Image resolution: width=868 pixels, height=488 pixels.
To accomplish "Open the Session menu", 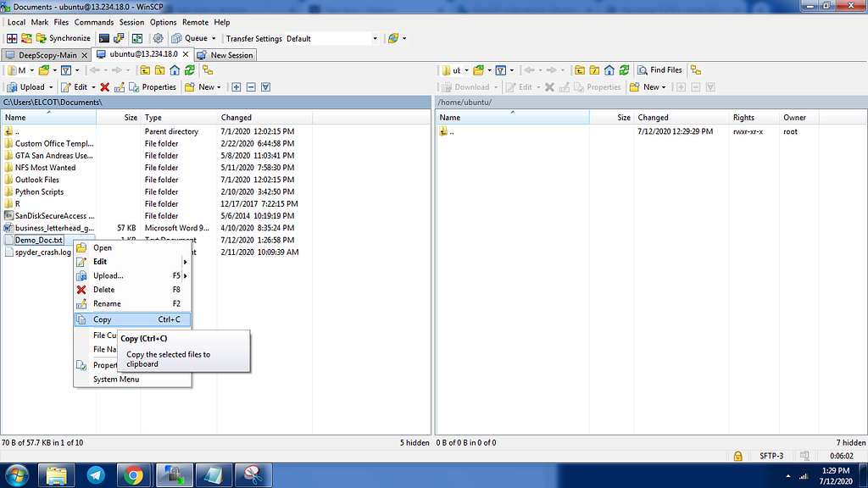I will [131, 22].
